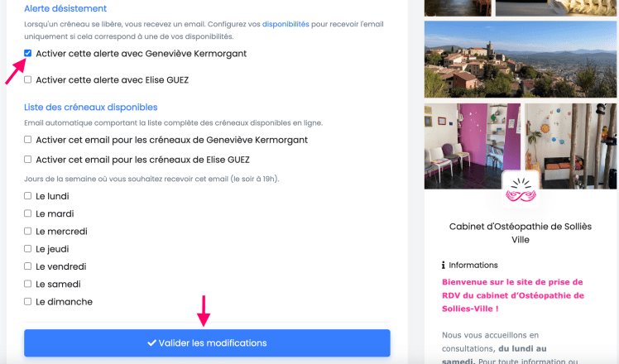Viewport: 619px width, 364px height.
Task: Enable slot email for Elise GUEZ
Action: (28, 160)
